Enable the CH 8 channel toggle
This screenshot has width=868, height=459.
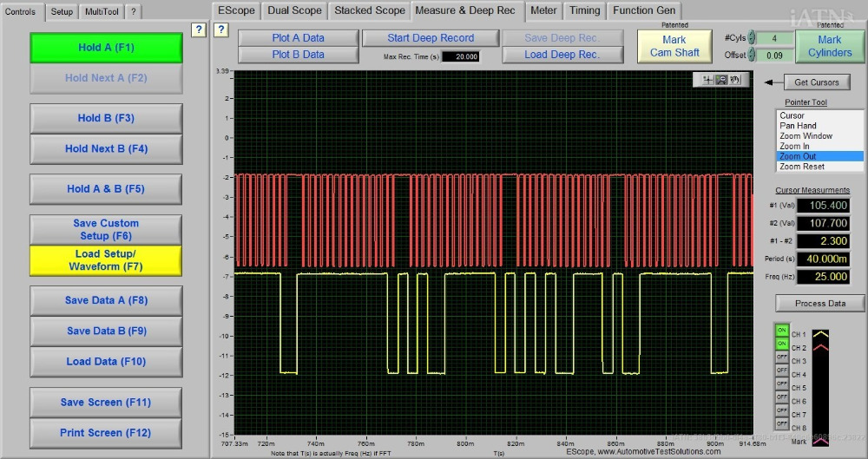pyautogui.click(x=782, y=424)
